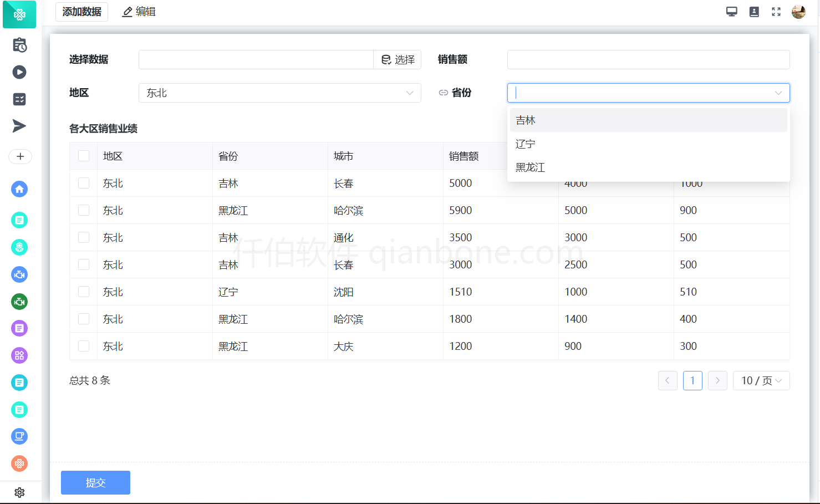820x504 pixels.
Task: Open the blue home icon in sidebar
Action: 19,189
